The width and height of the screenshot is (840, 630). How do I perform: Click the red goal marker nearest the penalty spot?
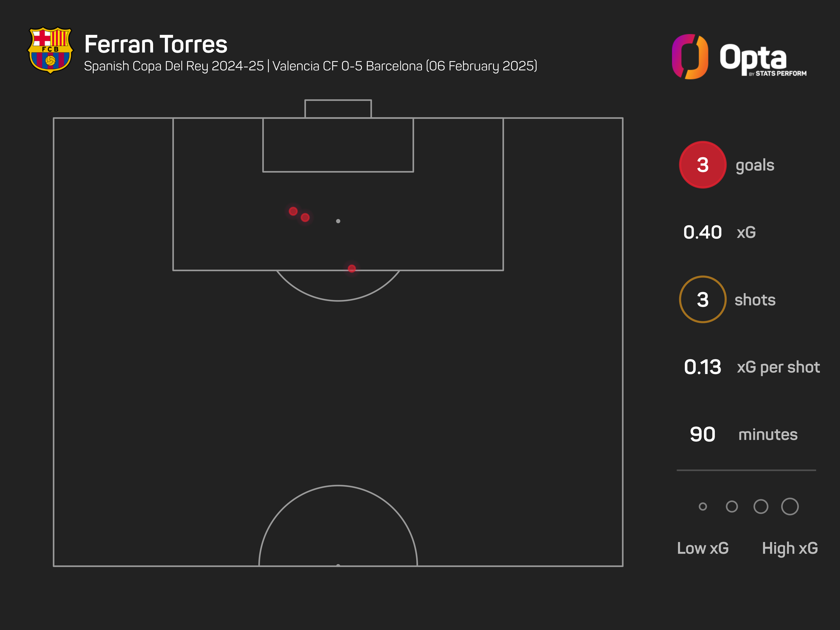[x=305, y=217]
